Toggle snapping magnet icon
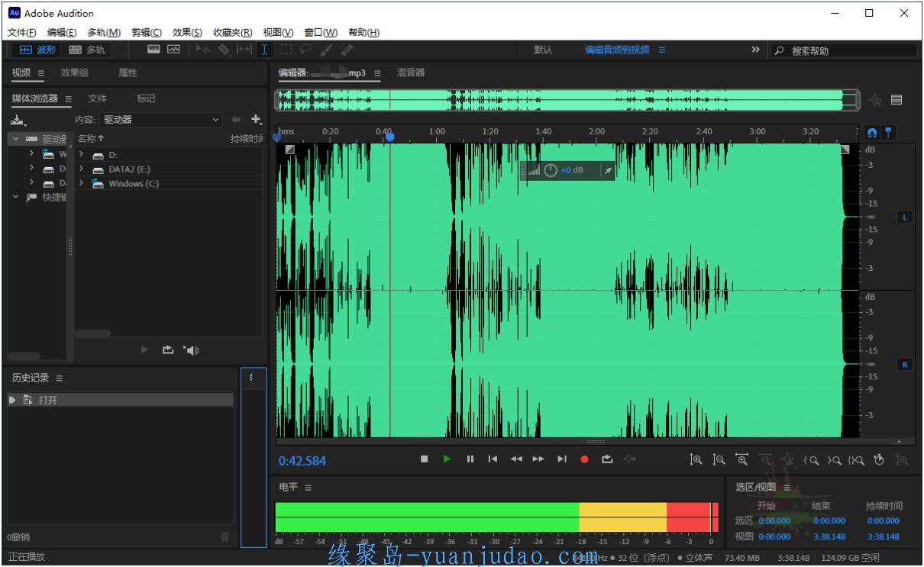This screenshot has width=924, height=567. tap(872, 133)
